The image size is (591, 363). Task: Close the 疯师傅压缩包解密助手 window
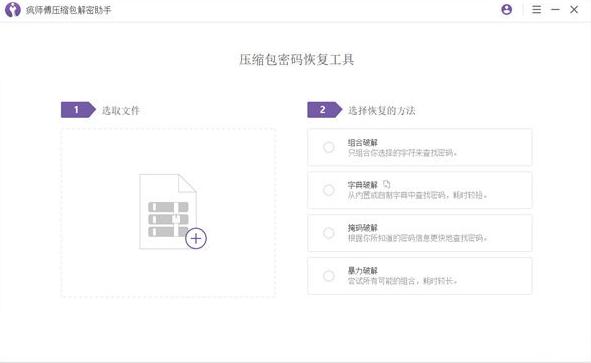574,9
